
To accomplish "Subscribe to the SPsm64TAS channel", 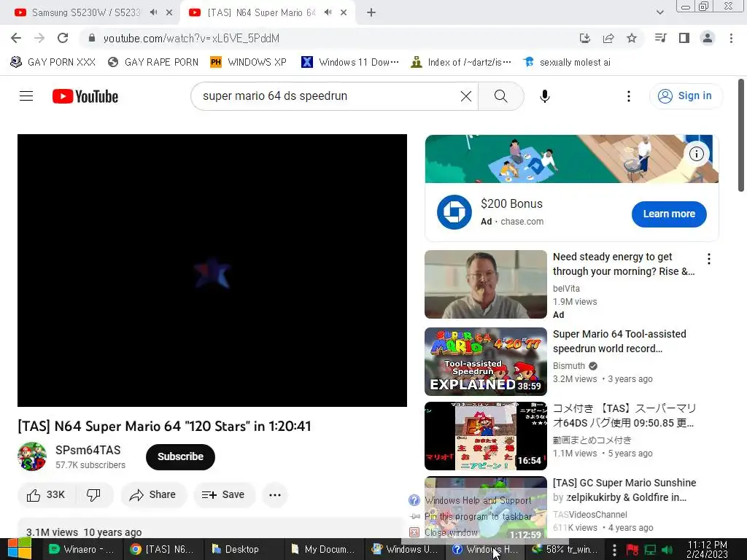I will pos(181,456).
